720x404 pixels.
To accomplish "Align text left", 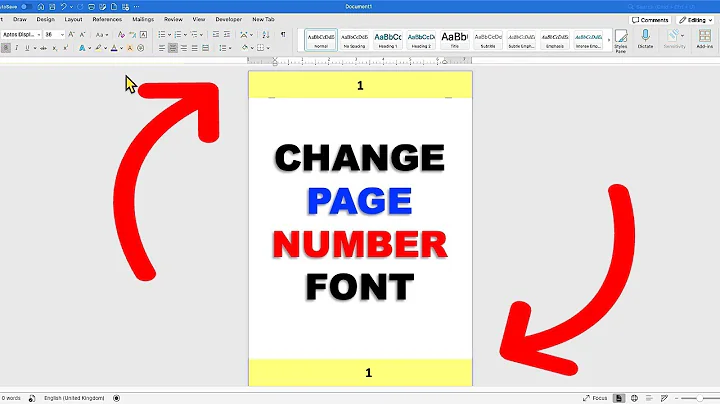I will [162, 48].
